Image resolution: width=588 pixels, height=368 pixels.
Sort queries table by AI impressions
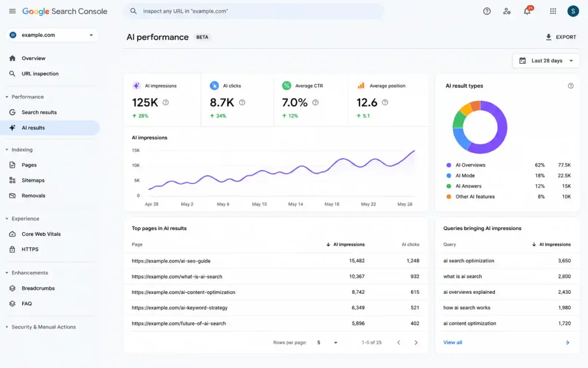point(551,244)
